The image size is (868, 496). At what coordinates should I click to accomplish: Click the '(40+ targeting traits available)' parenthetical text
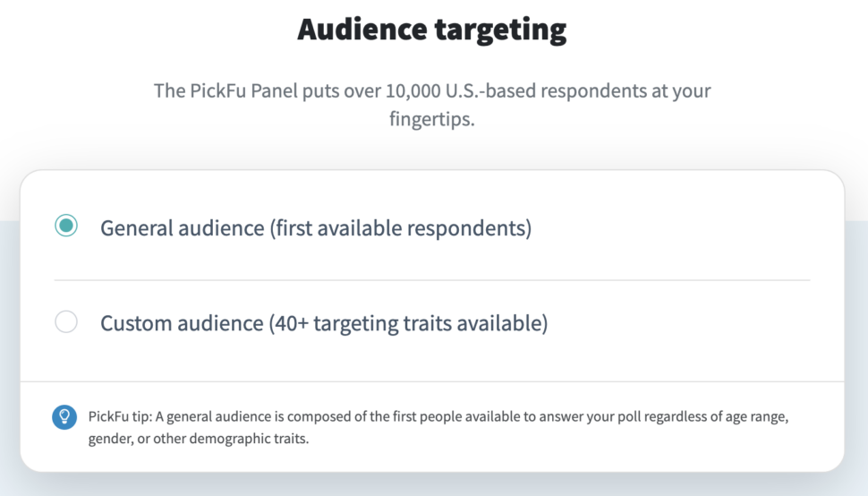[x=409, y=323]
